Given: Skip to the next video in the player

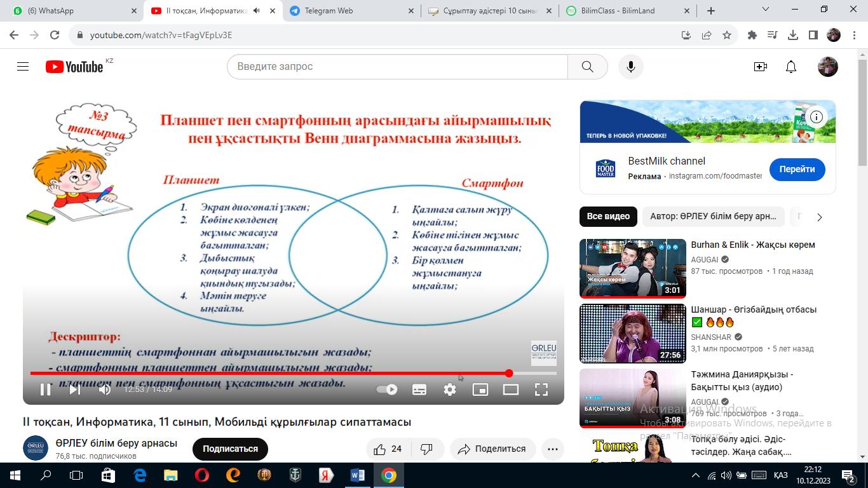Looking at the screenshot, I should click(x=75, y=390).
